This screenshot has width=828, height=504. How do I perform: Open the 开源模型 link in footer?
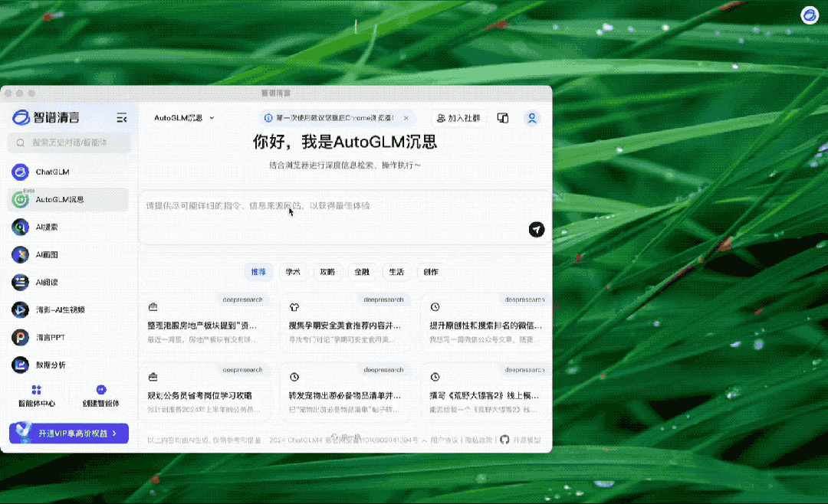(527, 440)
